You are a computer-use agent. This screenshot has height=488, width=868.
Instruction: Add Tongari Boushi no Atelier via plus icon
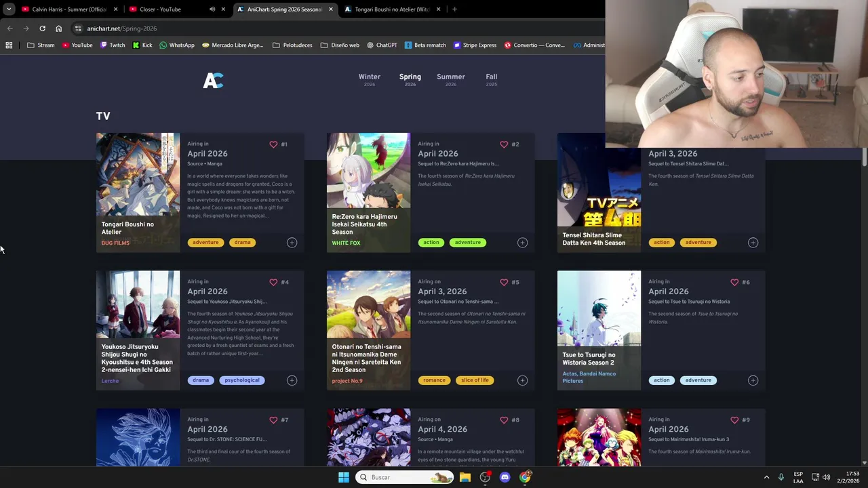[292, 243]
